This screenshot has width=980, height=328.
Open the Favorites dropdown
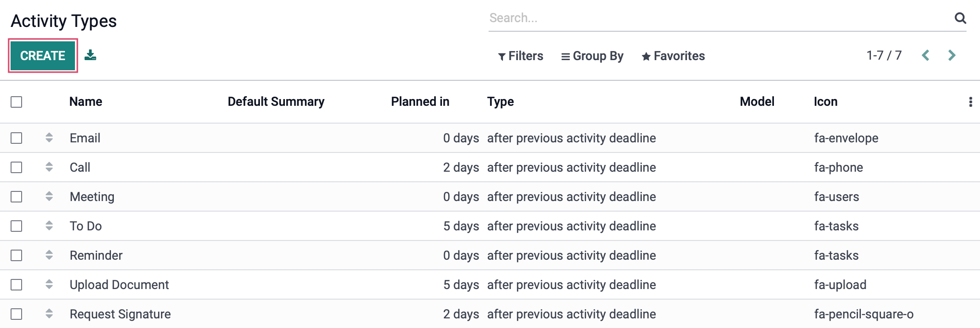(x=674, y=56)
